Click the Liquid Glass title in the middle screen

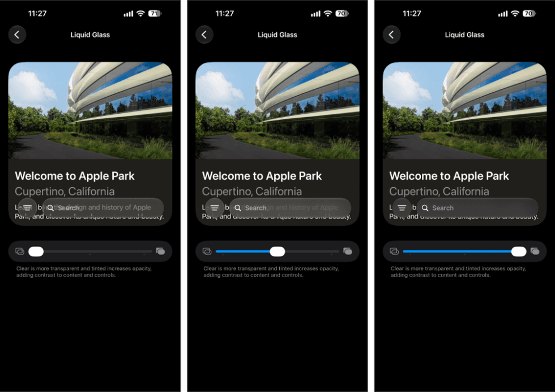pyautogui.click(x=277, y=35)
